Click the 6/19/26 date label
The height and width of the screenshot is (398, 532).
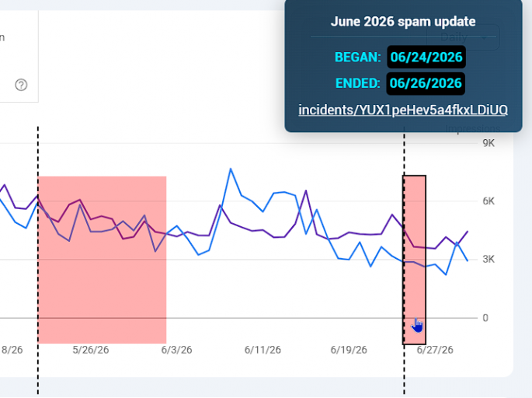tap(349, 350)
